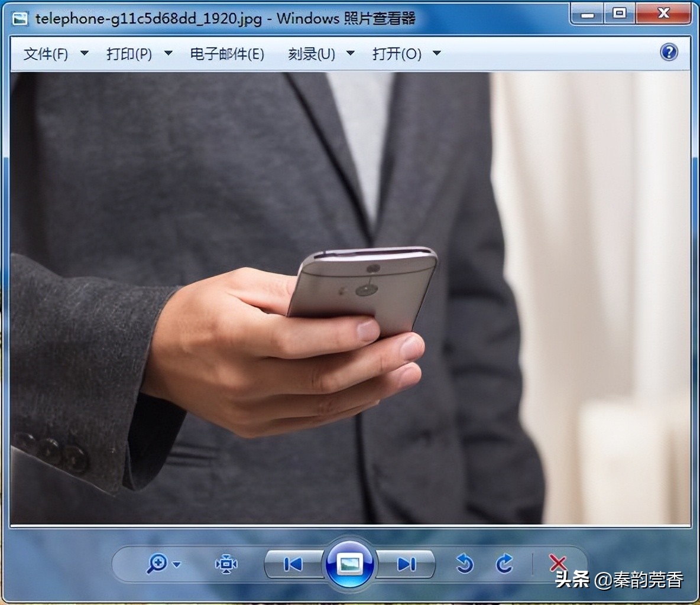This screenshot has height=605, width=700.
Task: Expand the 文件(F) dropdown arrow
Action: 84,54
